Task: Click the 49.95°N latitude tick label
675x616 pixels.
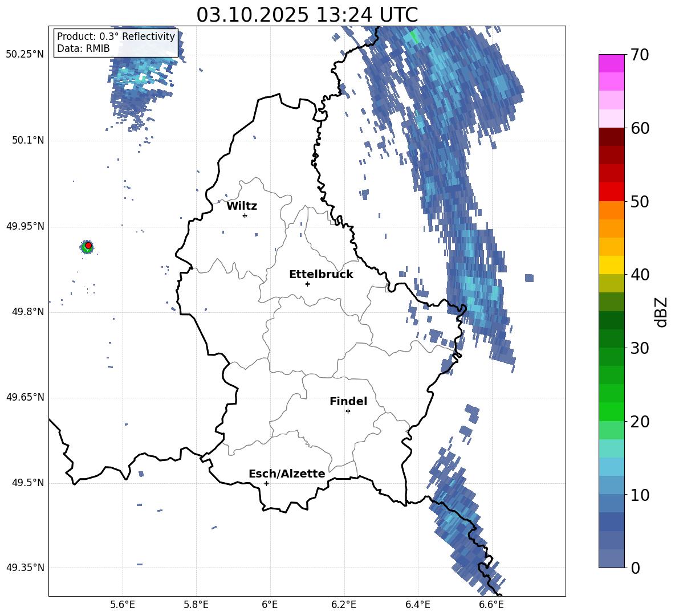Action: click(x=25, y=226)
